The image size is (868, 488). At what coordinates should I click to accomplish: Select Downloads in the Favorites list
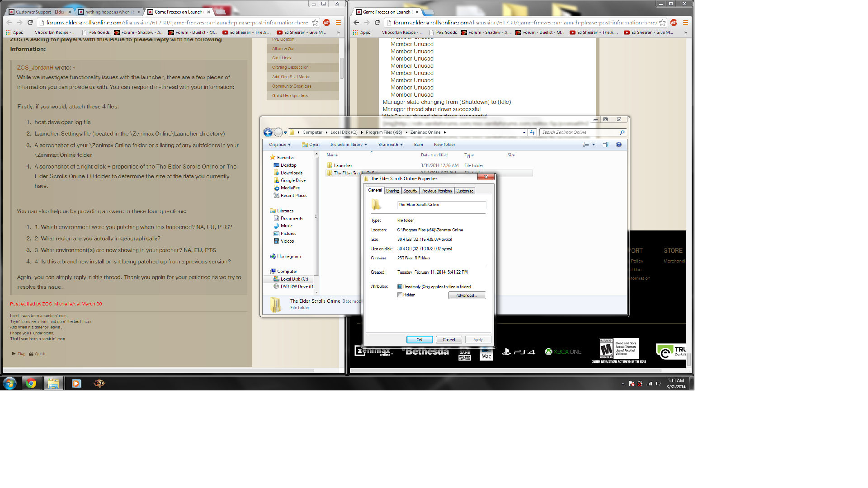tap(288, 173)
